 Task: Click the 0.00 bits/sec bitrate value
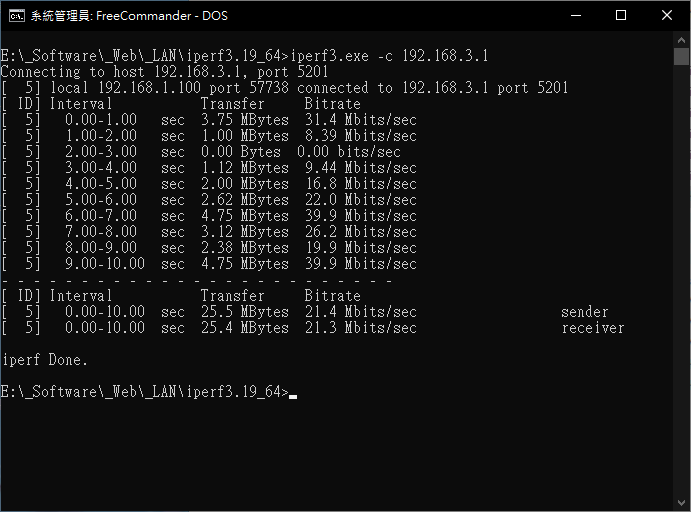tap(349, 152)
